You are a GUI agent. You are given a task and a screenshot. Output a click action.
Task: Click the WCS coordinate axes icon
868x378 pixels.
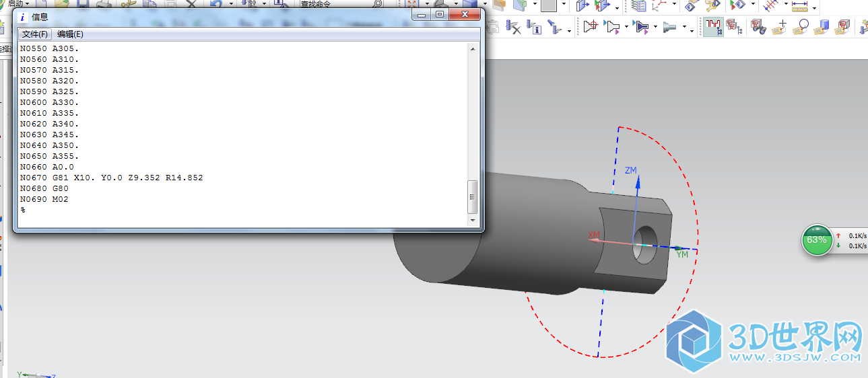[x=663, y=6]
